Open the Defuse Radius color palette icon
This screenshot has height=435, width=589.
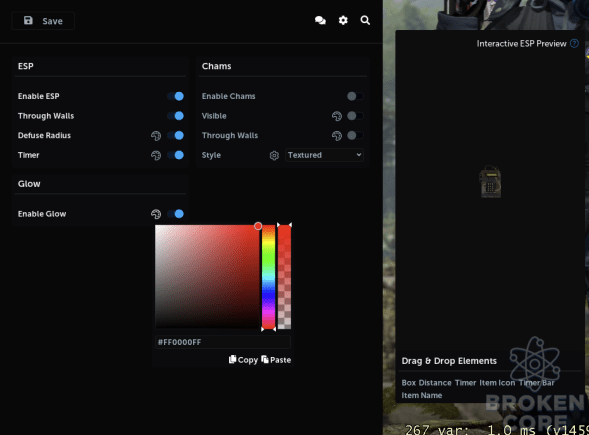(156, 136)
